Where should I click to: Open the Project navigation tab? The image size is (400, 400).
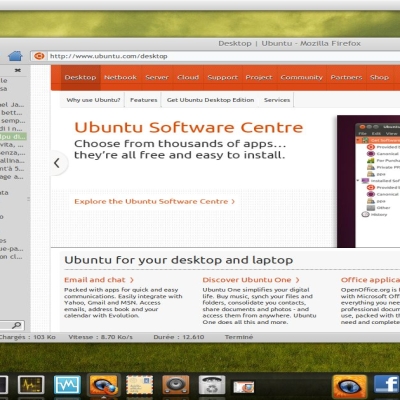coord(259,77)
